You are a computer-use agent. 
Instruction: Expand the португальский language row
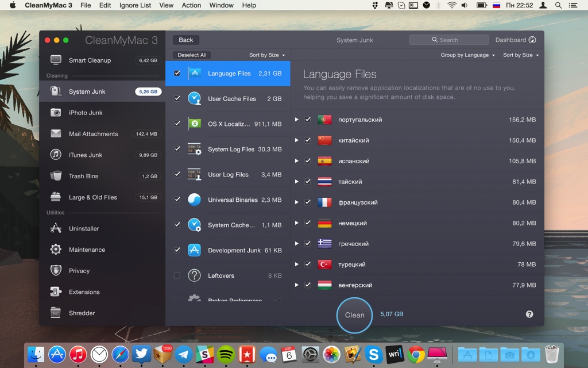coord(296,120)
